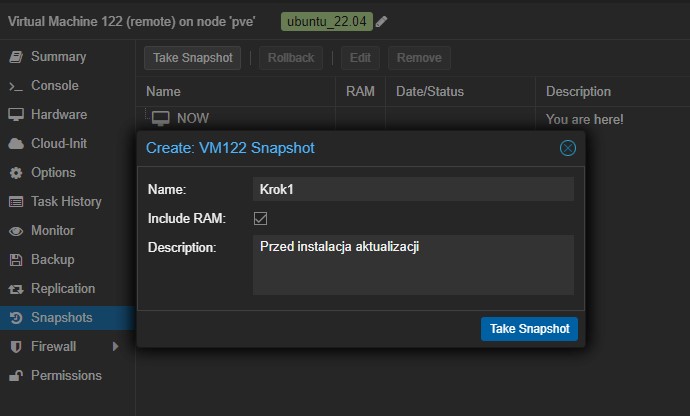Viewport: 690px width, 416px height.
Task: Select the Backup floppy disk icon
Action: point(15,260)
